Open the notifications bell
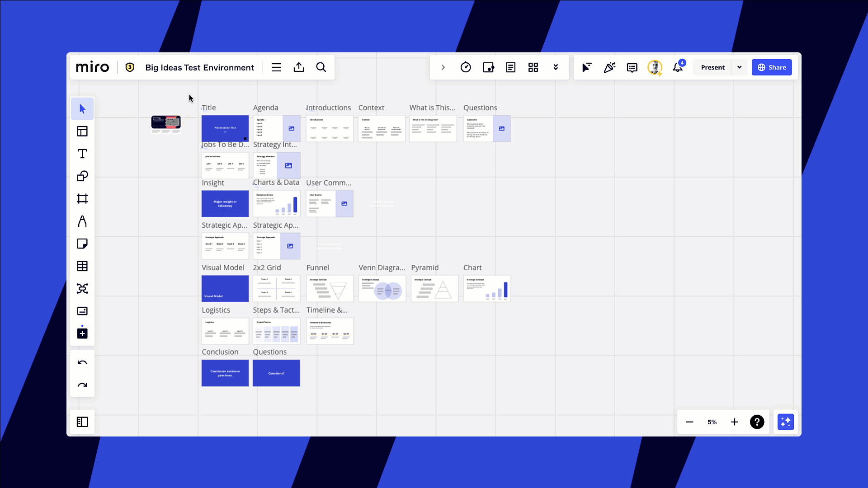The height and width of the screenshot is (488, 868). pyautogui.click(x=677, y=68)
